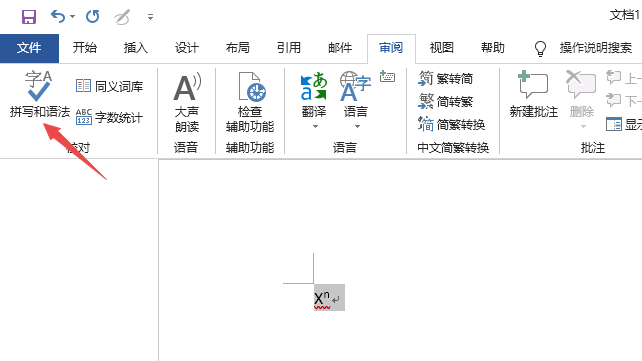Open the undo history dropdown arrow
This screenshot has width=642, height=361.
pos(72,17)
